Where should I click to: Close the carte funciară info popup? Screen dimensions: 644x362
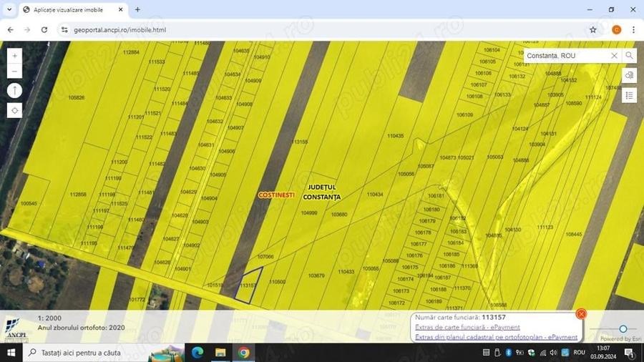point(581,314)
